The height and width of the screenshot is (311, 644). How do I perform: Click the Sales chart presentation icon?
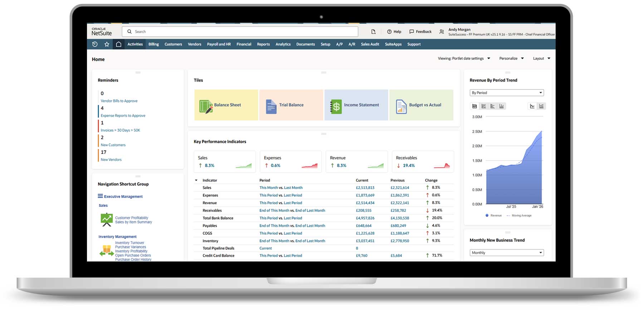(x=107, y=220)
